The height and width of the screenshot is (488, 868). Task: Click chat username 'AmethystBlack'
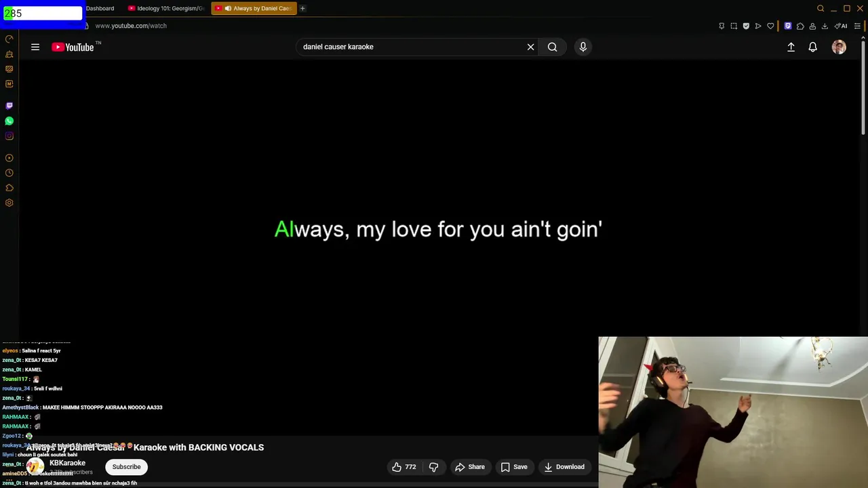click(x=20, y=407)
